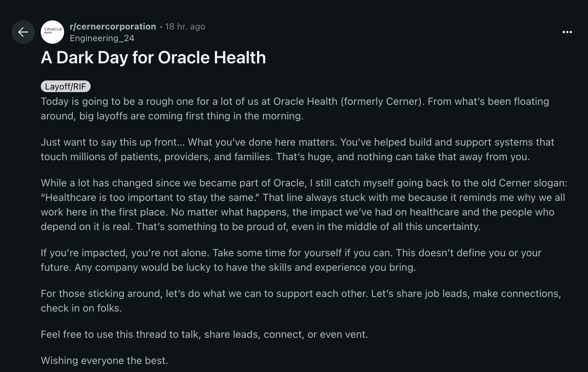
Task: Open Engineering_24's user profile
Action: pyautogui.click(x=102, y=38)
